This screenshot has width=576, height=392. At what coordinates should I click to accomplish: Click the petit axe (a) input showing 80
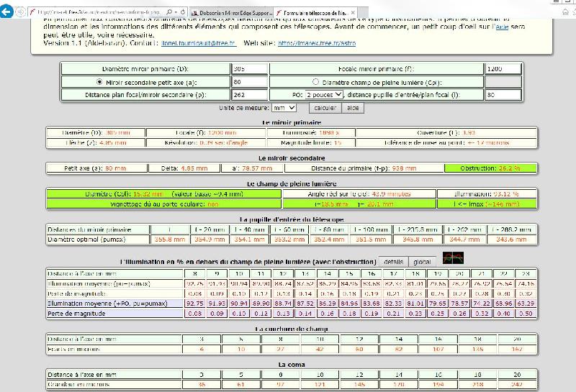[249, 82]
